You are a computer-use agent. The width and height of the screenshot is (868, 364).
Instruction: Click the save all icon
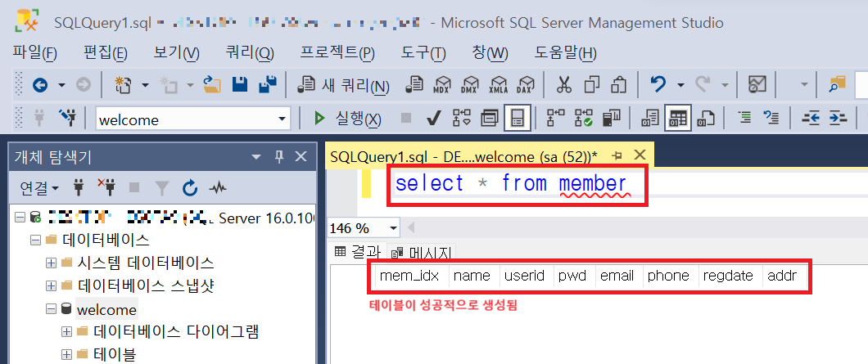pos(268,84)
